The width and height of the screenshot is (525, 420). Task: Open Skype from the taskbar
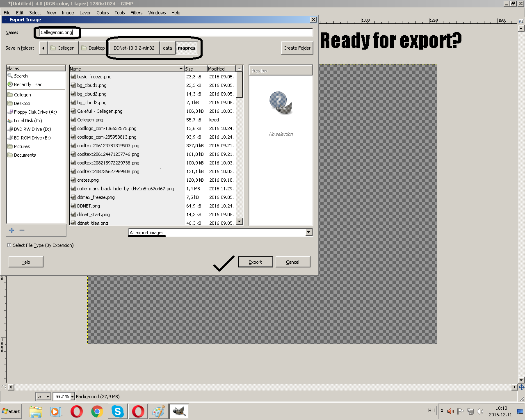point(118,411)
